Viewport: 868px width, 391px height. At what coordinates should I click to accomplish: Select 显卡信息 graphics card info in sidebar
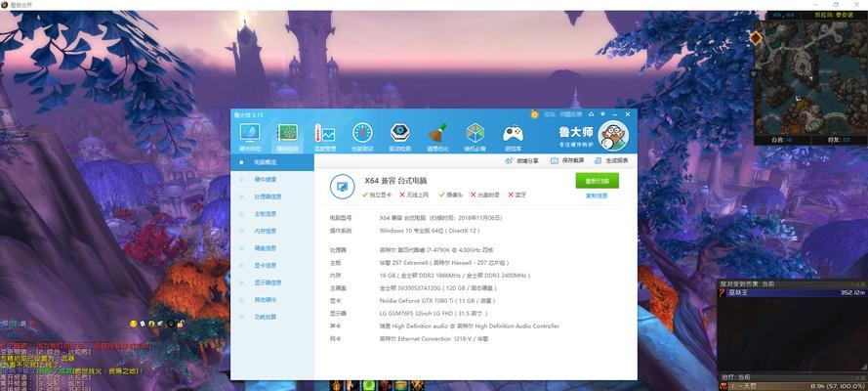[266, 265]
